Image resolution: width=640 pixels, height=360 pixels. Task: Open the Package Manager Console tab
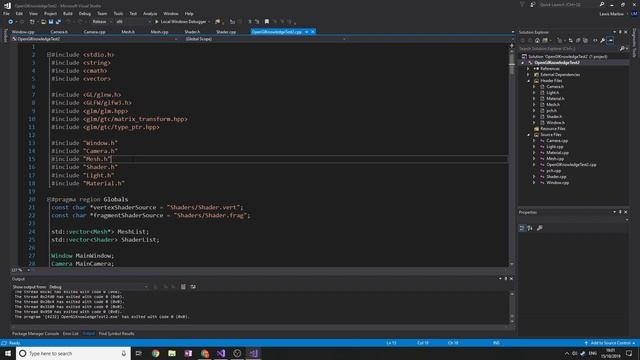coord(36,334)
